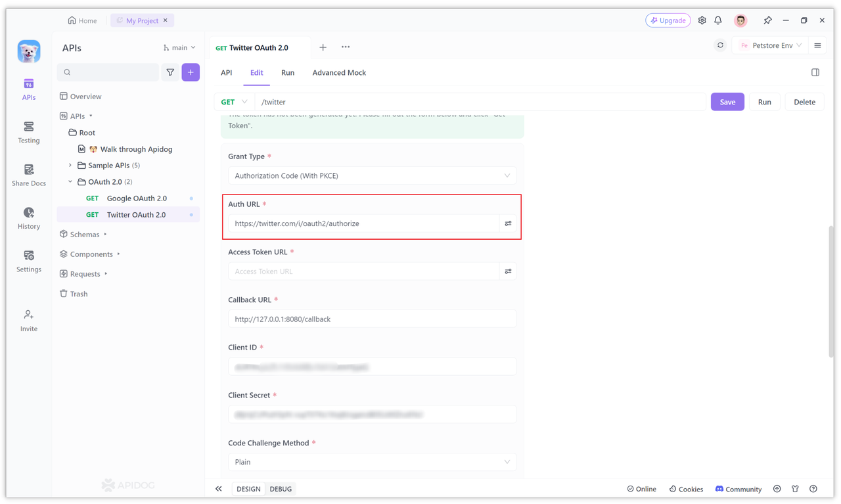Open the main branch dropdown
Viewport: 841px width, 504px height.
tap(179, 47)
